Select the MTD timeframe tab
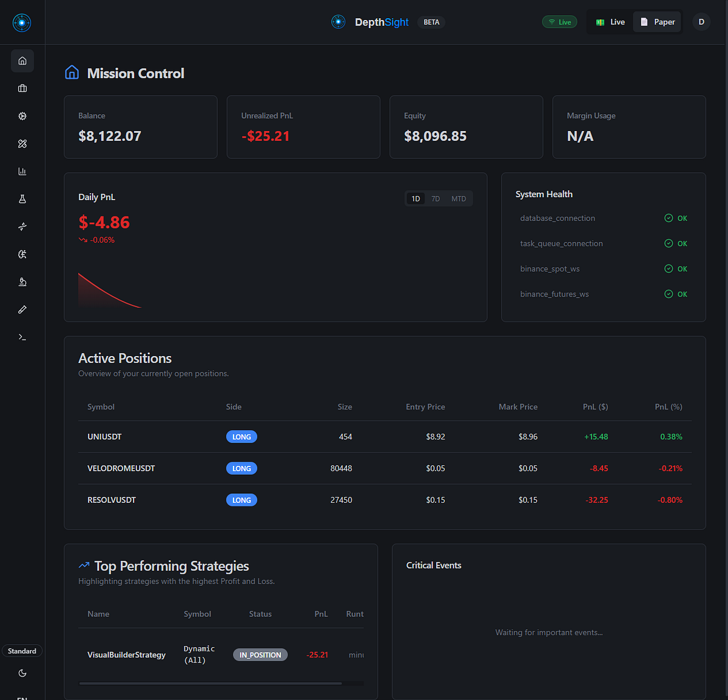Screen dimensions: 728x700 [458, 198]
